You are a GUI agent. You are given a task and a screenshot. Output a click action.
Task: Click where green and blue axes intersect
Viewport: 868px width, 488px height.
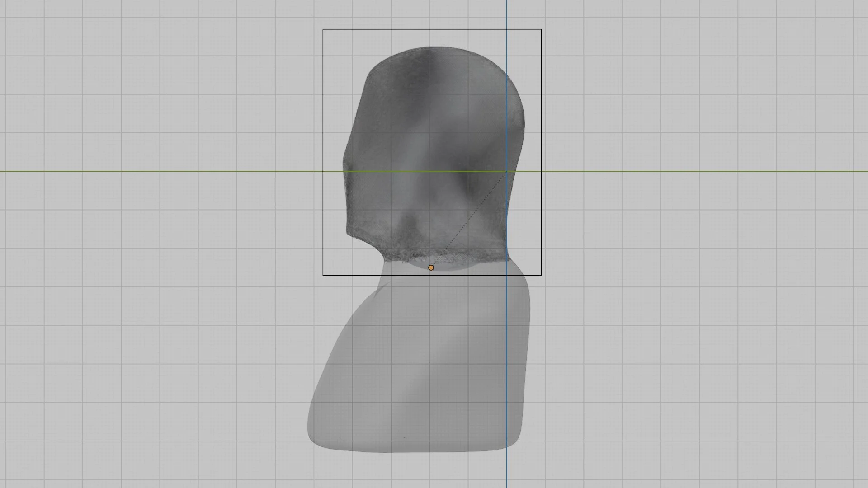(507, 171)
